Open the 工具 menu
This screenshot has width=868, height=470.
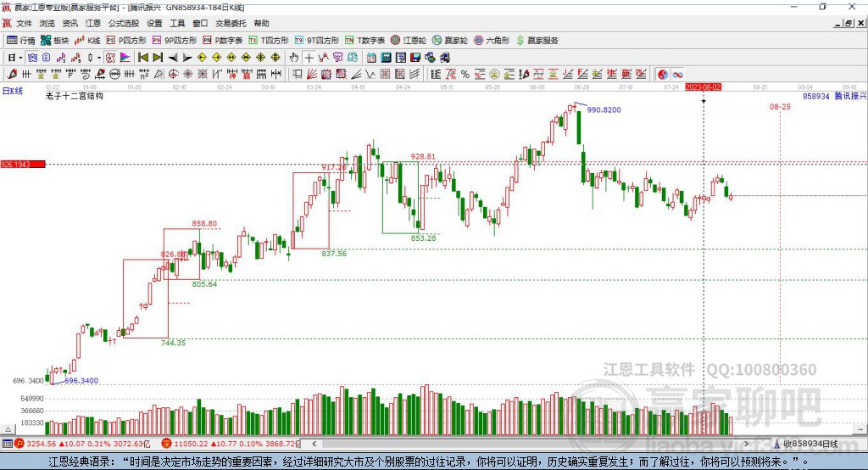click(x=177, y=23)
